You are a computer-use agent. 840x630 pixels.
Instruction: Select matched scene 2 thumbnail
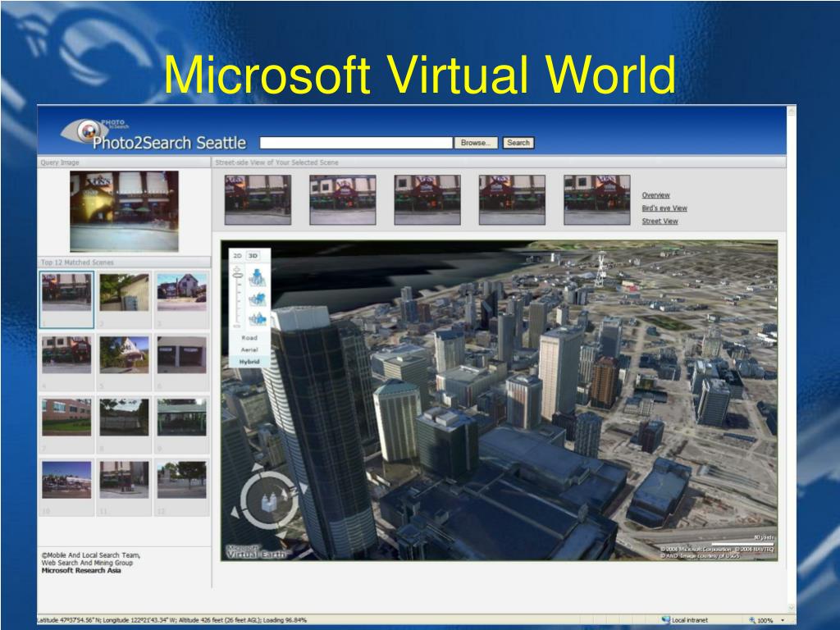click(x=125, y=292)
